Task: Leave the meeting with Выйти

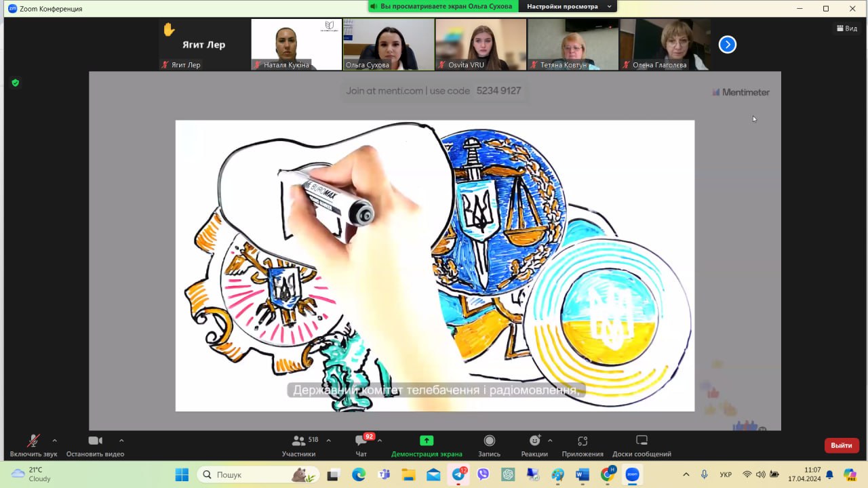Action: (x=842, y=445)
